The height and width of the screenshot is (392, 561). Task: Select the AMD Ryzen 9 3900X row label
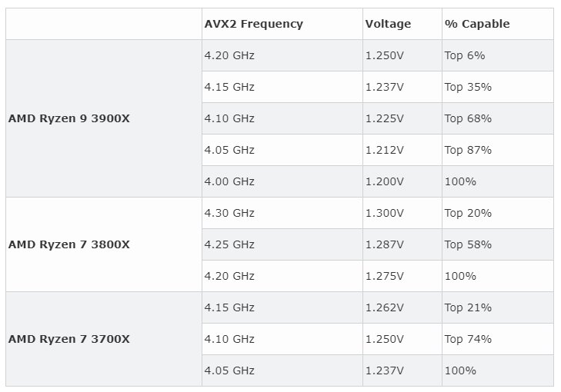(x=69, y=118)
